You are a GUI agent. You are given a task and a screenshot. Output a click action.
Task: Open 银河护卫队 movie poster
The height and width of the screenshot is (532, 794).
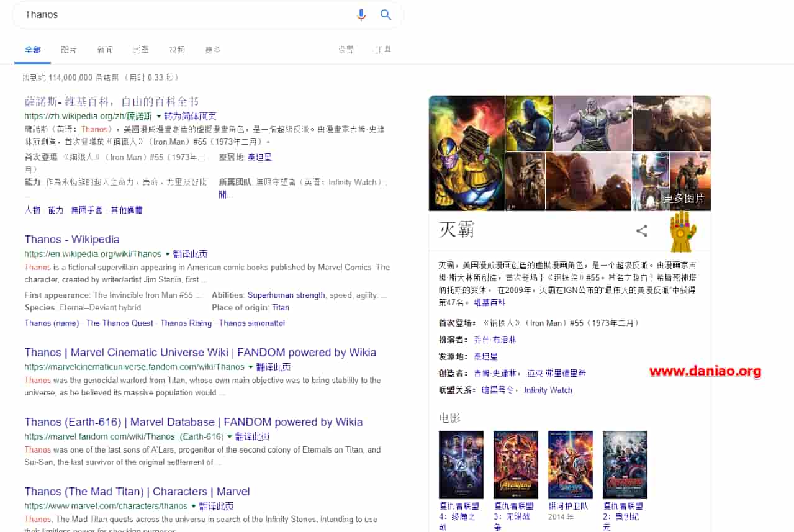(571, 465)
